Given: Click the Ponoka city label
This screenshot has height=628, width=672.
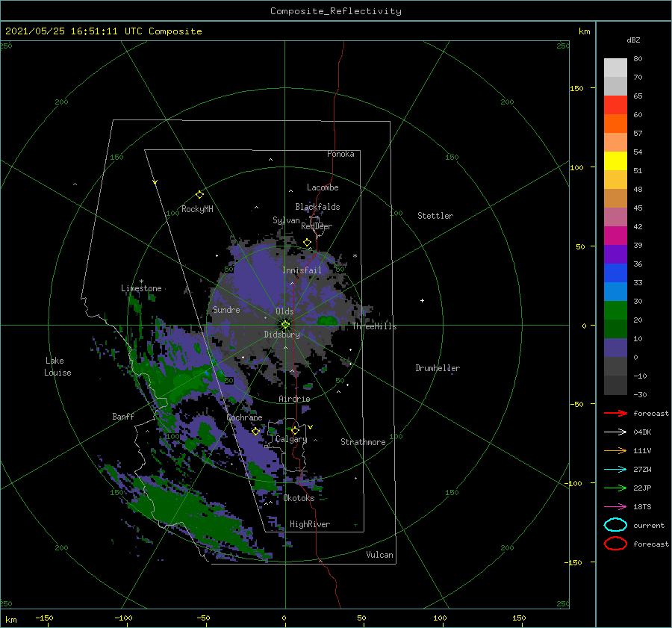Looking at the screenshot, I should (340, 154).
